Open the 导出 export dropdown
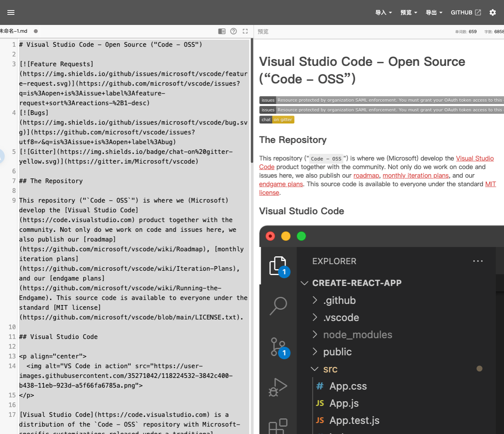The width and height of the screenshot is (504, 434). 434,12
